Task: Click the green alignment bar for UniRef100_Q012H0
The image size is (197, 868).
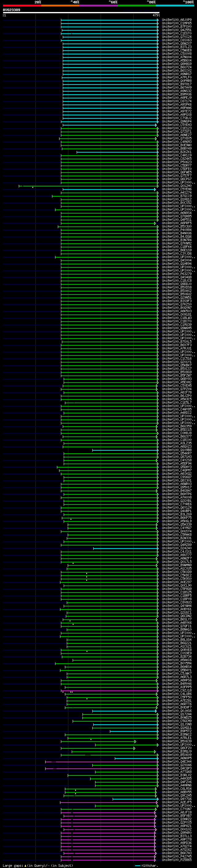Action: 89,186
